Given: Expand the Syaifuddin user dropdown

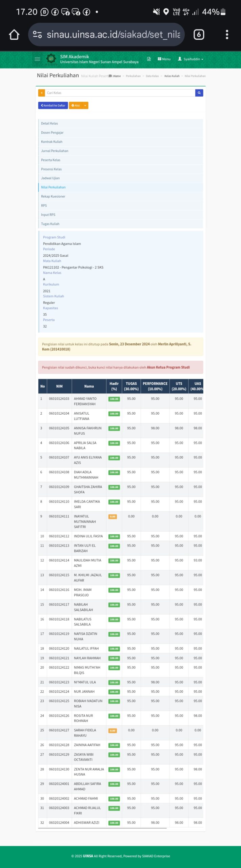Looking at the screenshot, I should pyautogui.click(x=190, y=59).
